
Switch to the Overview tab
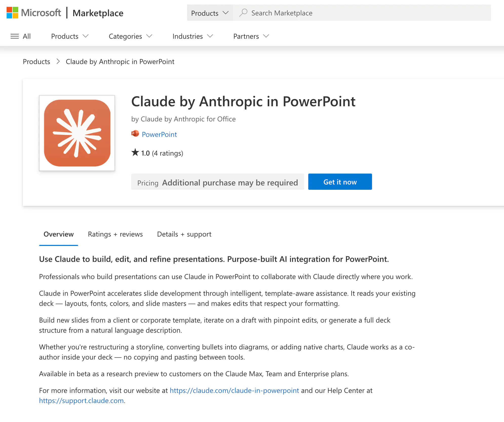coord(59,234)
